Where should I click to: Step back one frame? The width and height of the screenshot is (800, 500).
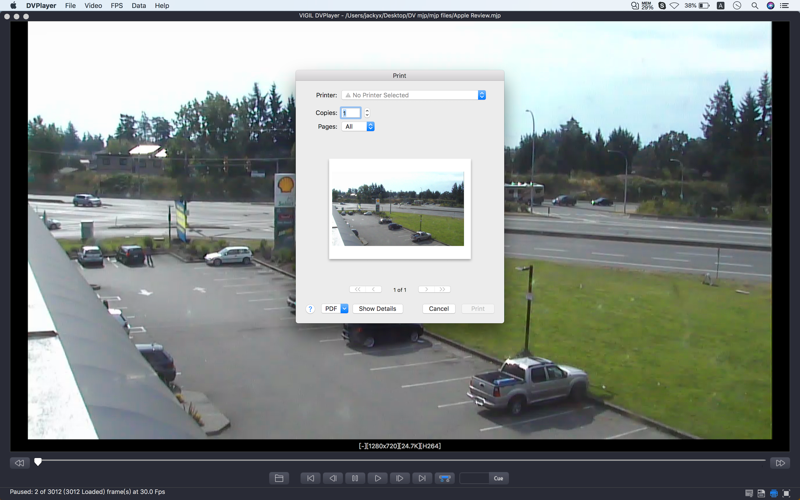pos(333,478)
